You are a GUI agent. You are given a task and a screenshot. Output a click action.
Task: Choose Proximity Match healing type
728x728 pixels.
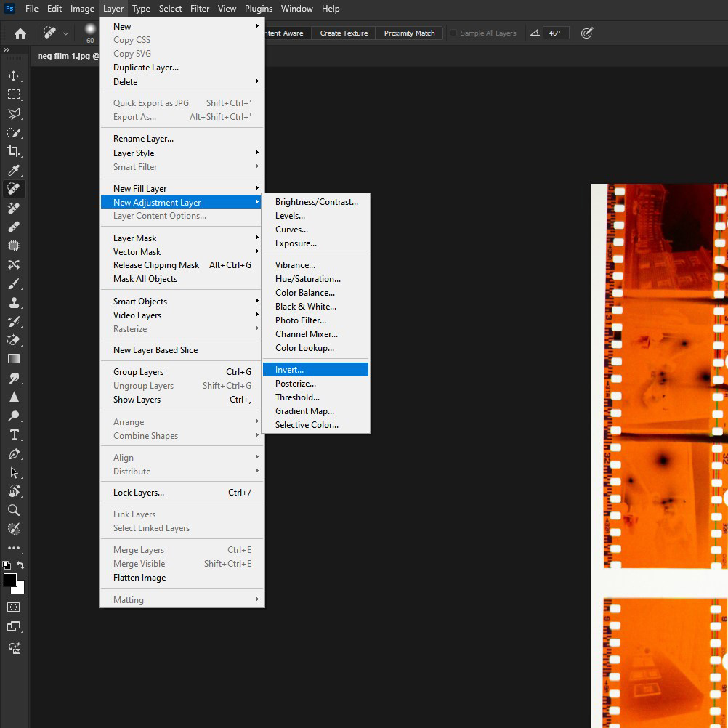(409, 33)
